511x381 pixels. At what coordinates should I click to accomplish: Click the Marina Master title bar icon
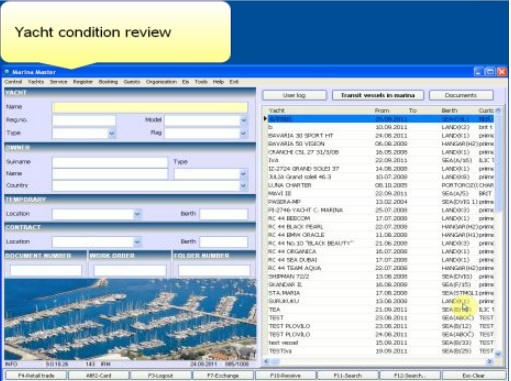pyautogui.click(x=7, y=72)
